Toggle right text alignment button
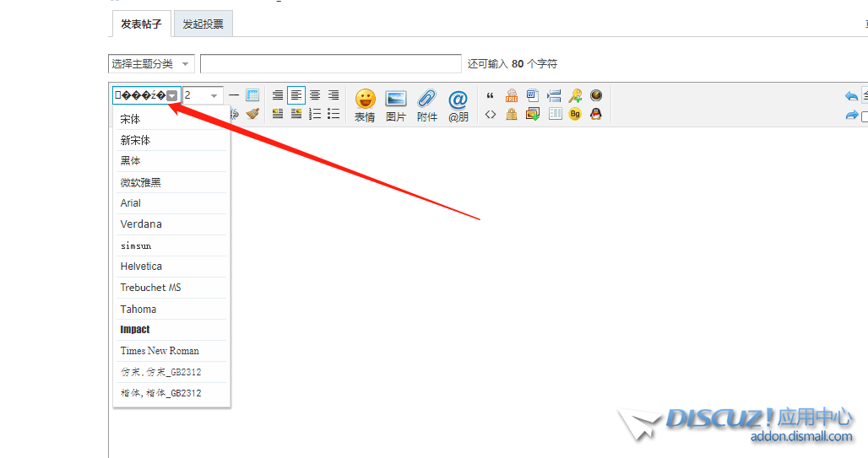The image size is (868, 458). click(334, 96)
